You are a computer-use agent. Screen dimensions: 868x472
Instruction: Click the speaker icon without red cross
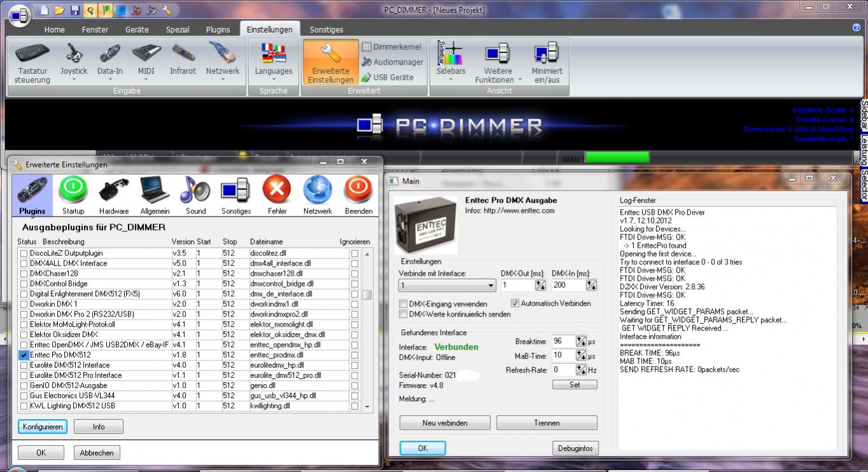click(151, 10)
